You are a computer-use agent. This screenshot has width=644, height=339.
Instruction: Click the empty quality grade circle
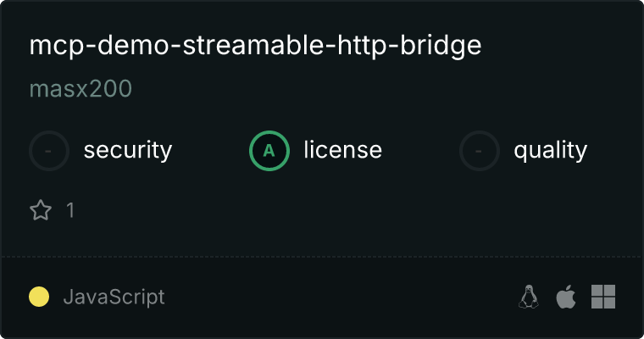pos(480,151)
